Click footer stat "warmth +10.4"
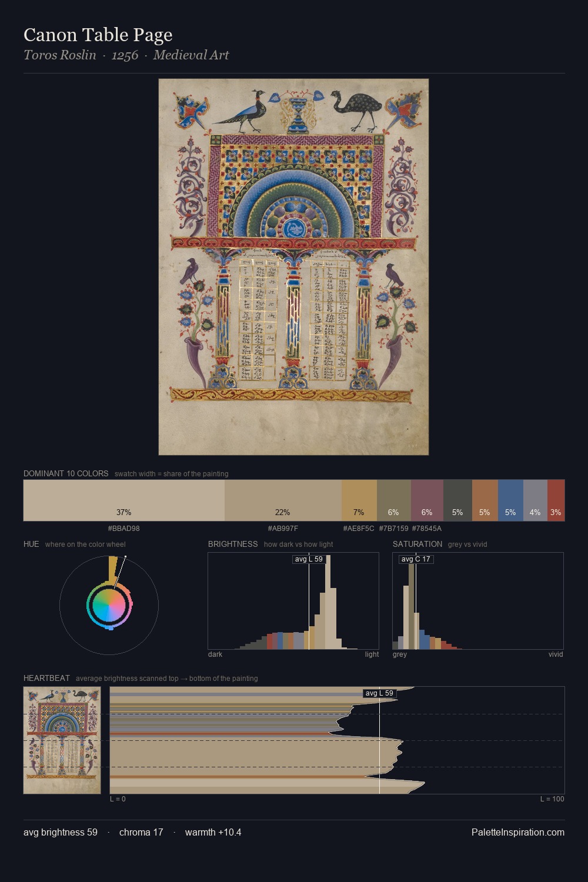This screenshot has width=588, height=882. click(x=213, y=832)
